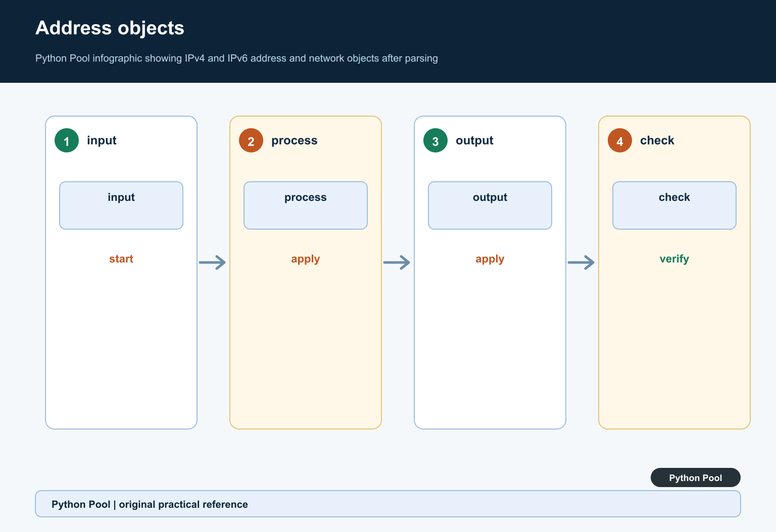
Task: Click the 'apply' label in the output card
Action: 490,259
